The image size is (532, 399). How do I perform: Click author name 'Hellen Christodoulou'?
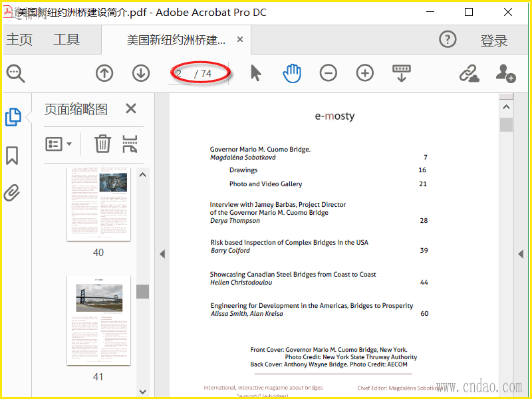tap(241, 283)
